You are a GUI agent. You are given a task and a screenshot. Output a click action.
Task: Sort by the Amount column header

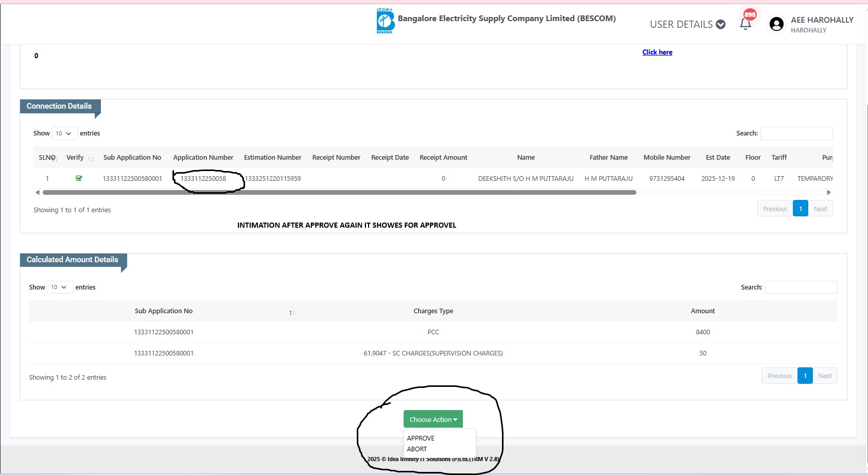point(703,311)
